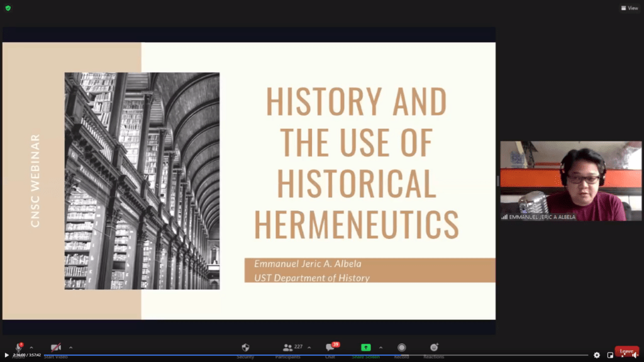Click the 'Emmanuel Jeric A. Albela' slide text
The height and width of the screenshot is (362, 644).
(308, 263)
